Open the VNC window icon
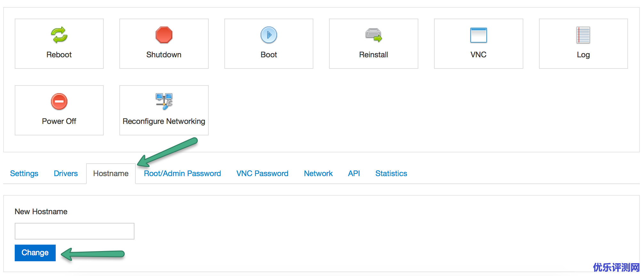The height and width of the screenshot is (276, 644). point(479,35)
